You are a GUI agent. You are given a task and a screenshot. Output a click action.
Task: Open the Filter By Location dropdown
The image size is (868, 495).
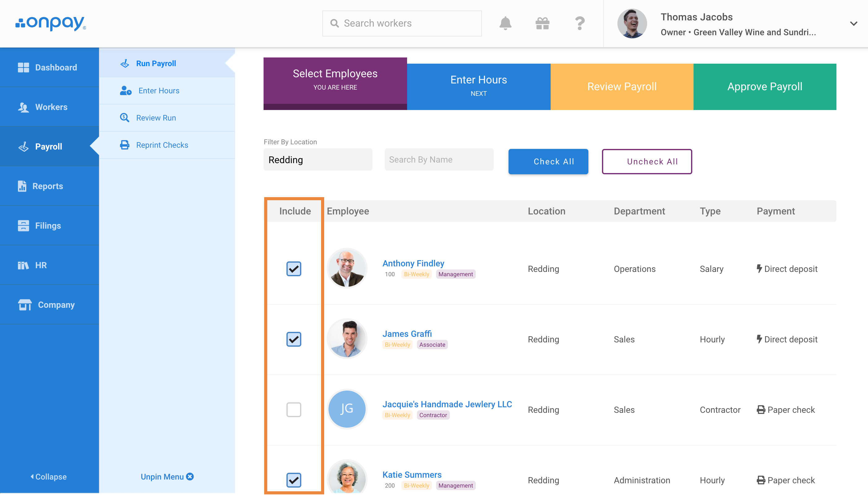[x=318, y=159]
